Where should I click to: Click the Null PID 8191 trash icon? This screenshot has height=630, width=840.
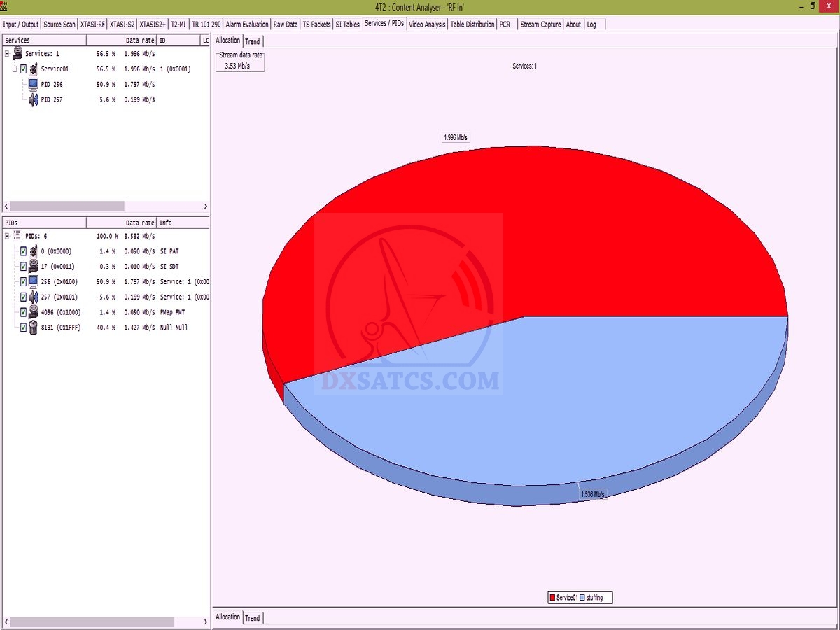33,328
